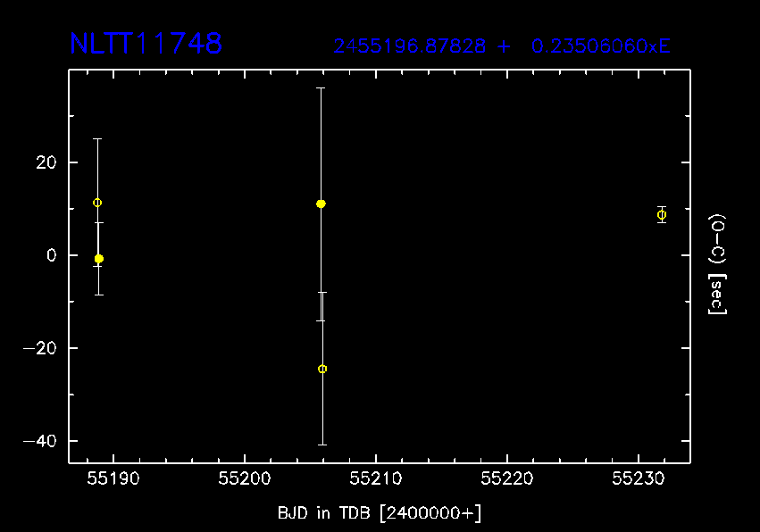Viewport: 760px width, 532px height.
Task: Select the filled yellow point near 55206
Action: [x=321, y=204]
